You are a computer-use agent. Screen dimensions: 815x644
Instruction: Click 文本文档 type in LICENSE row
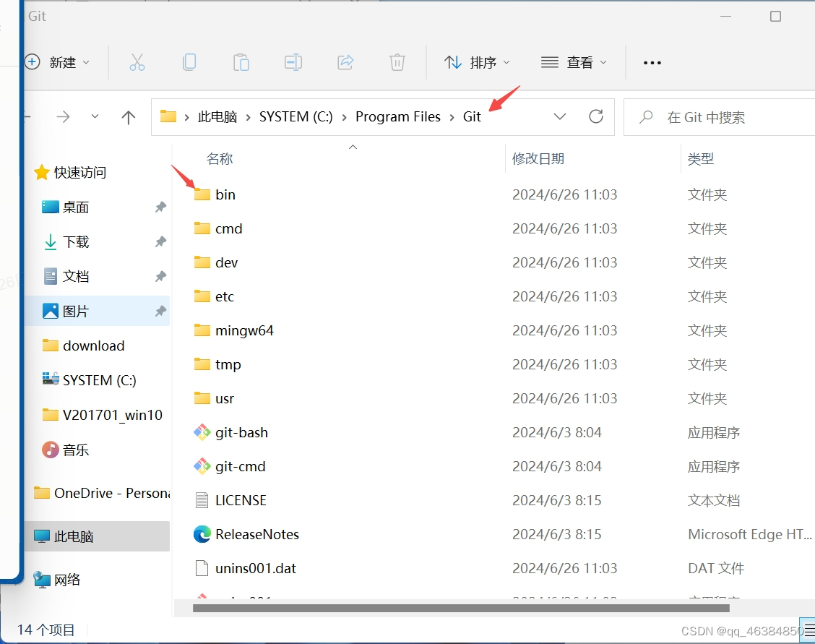tap(713, 501)
